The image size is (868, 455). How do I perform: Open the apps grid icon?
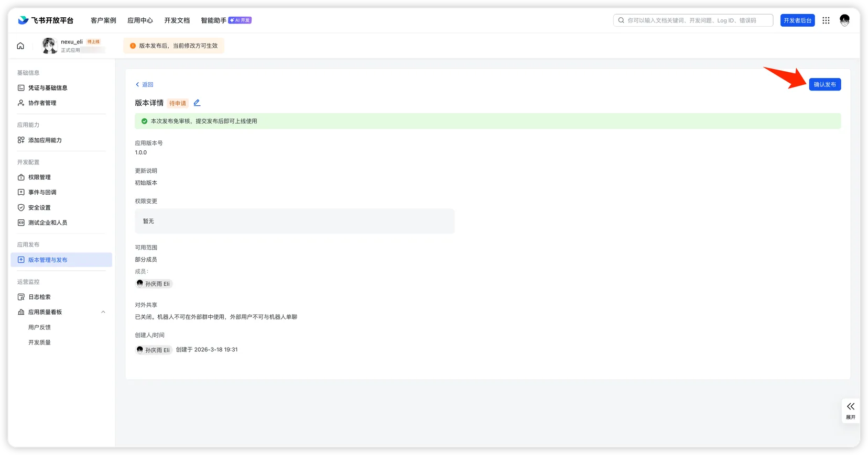[826, 20]
